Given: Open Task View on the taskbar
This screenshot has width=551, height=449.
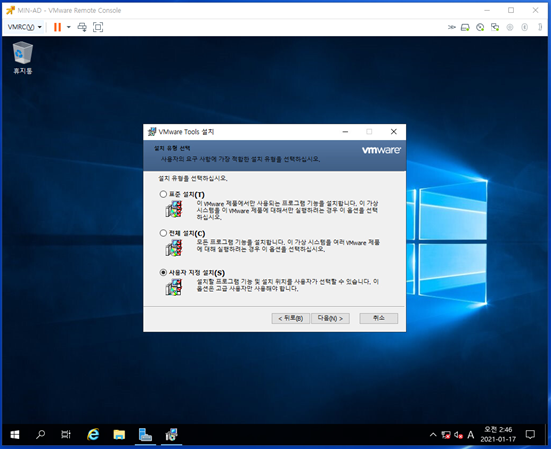Looking at the screenshot, I should pos(66,435).
